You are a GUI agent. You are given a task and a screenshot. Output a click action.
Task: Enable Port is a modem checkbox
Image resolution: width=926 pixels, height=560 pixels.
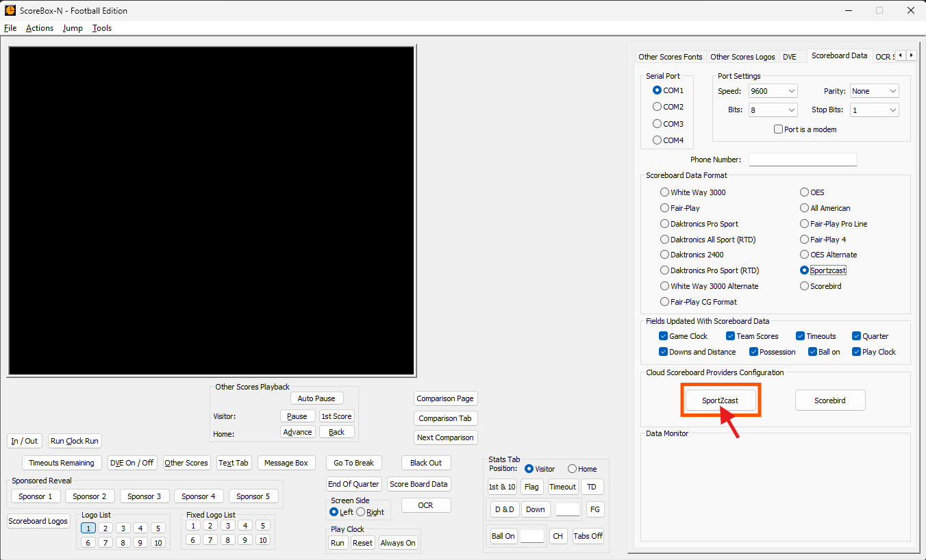click(778, 129)
